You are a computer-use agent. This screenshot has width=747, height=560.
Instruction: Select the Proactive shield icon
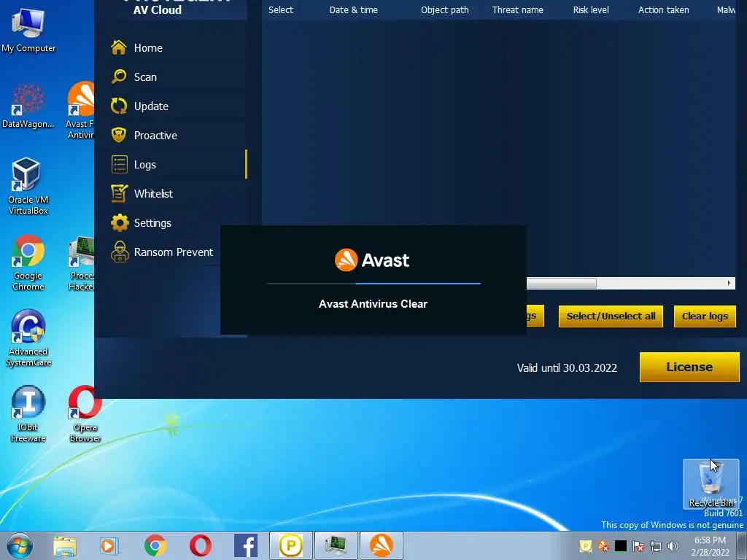point(119,135)
